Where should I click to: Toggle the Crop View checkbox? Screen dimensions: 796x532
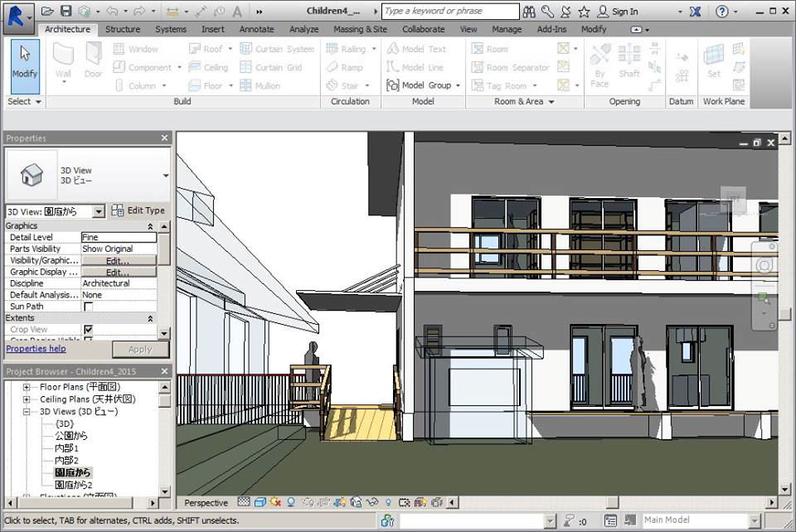coord(89,330)
